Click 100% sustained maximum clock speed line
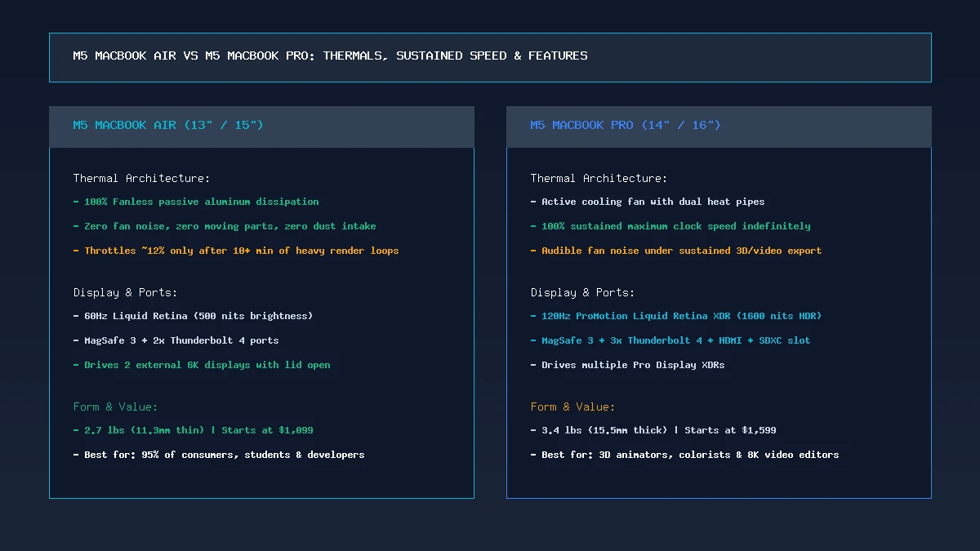 tap(670, 226)
